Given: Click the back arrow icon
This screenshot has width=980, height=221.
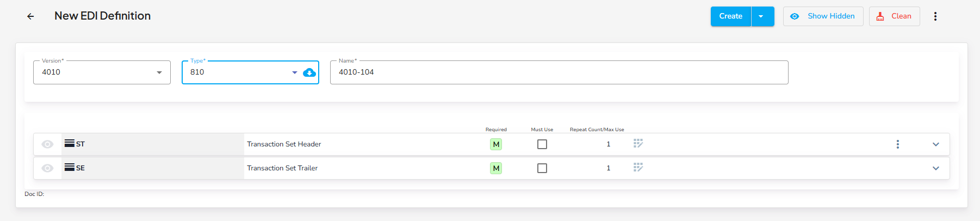Looking at the screenshot, I should pyautogui.click(x=30, y=16).
